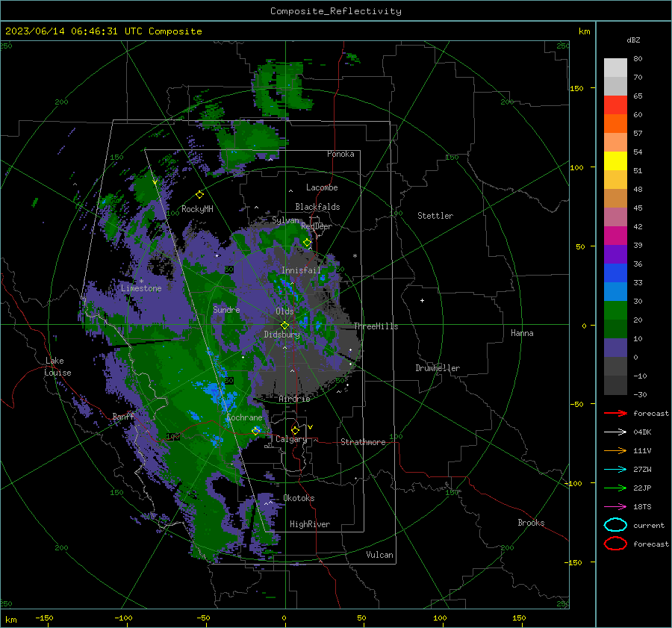
Task: Click the red forecast ellipse icon
Action: coord(615,544)
